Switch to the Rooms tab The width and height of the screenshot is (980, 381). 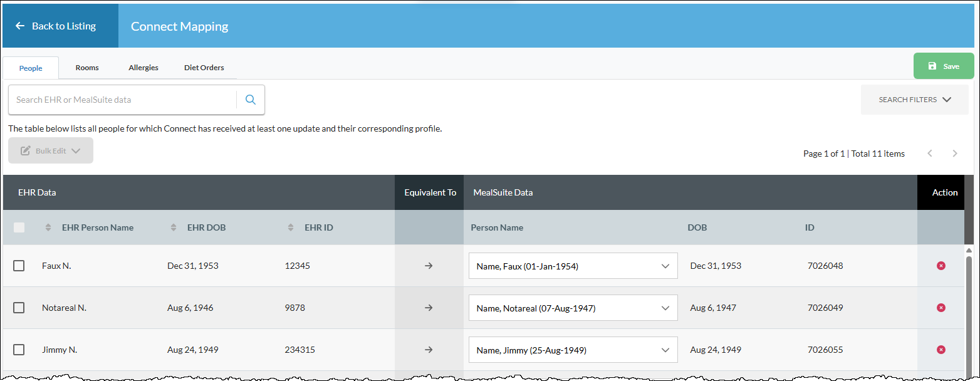[87, 68]
